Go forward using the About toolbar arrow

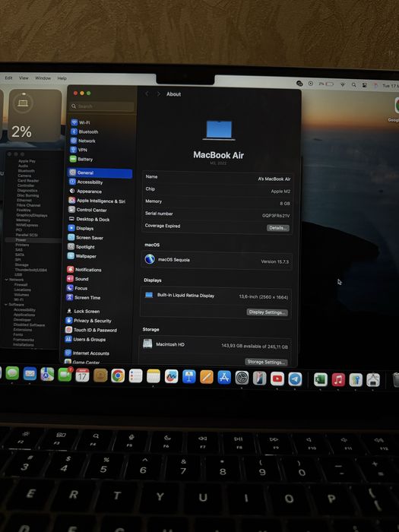[158, 94]
